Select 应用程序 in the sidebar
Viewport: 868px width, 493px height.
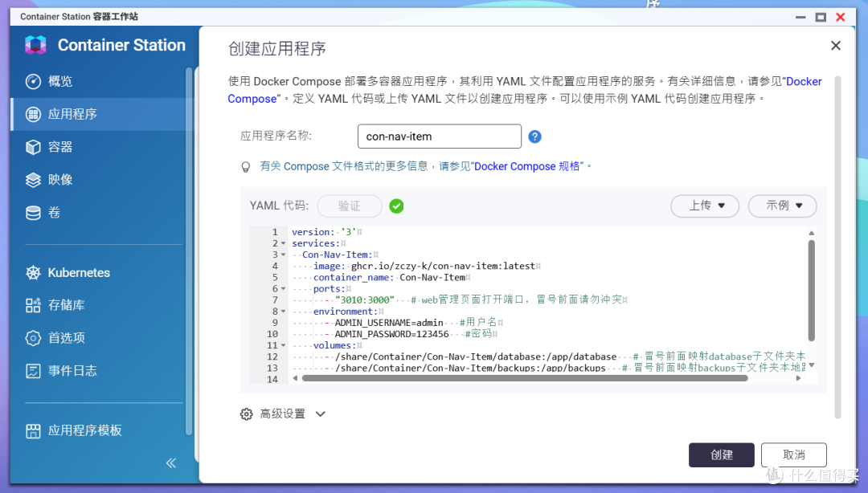(100, 114)
